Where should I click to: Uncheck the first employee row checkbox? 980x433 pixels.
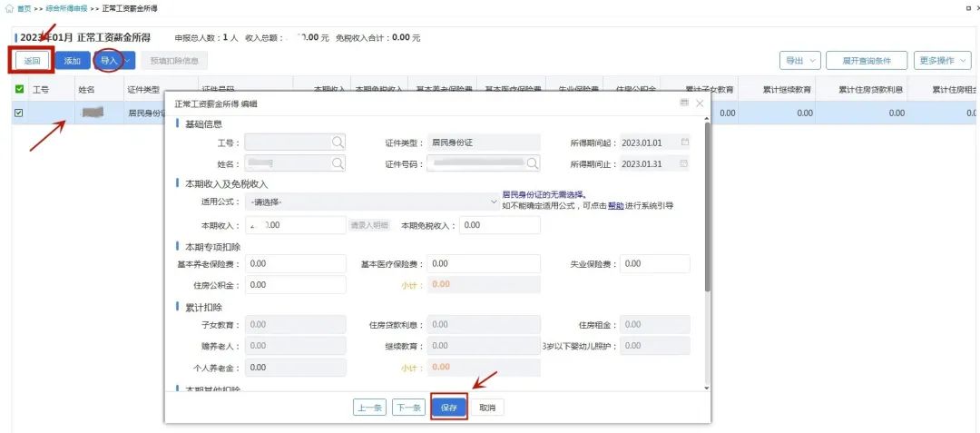pyautogui.click(x=19, y=113)
